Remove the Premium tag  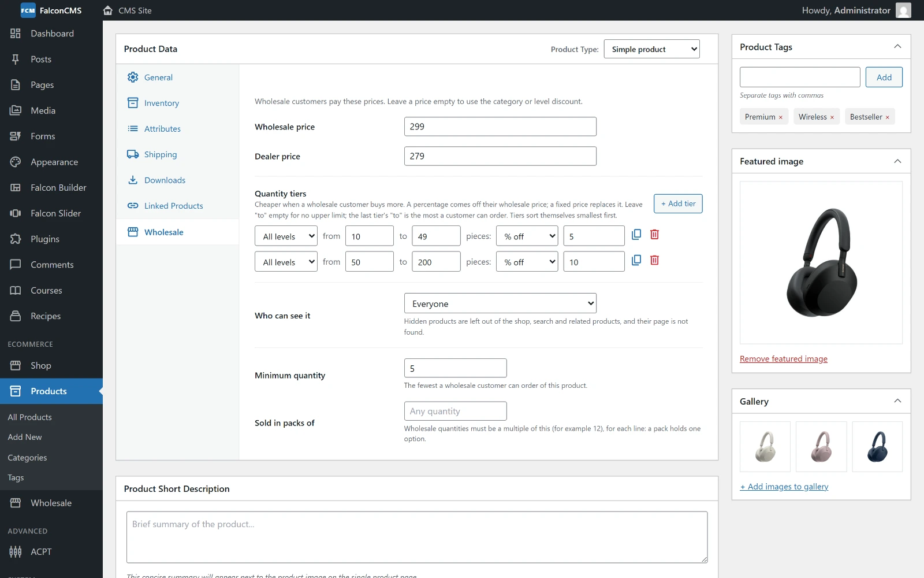click(780, 117)
